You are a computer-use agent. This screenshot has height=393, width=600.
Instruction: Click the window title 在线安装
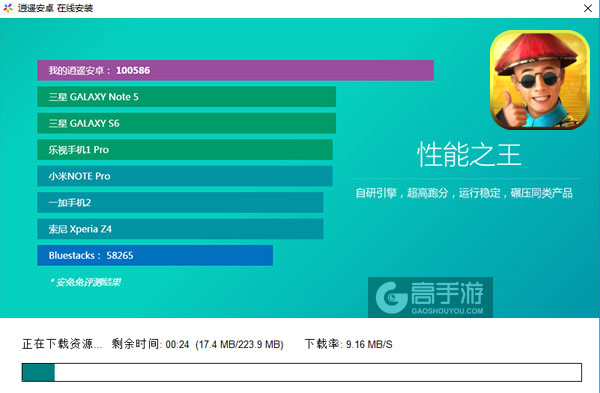[75, 8]
